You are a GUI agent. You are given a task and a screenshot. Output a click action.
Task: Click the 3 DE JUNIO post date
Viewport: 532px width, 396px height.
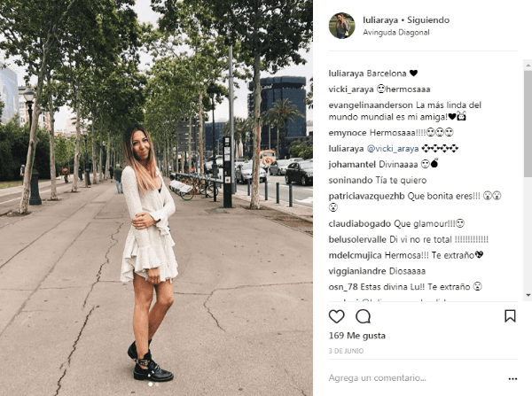(x=346, y=351)
